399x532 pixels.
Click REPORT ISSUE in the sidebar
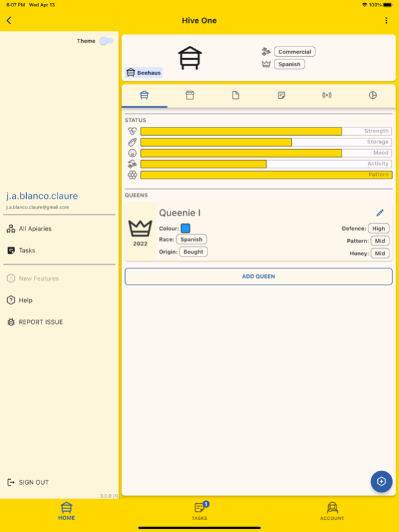[59, 322]
